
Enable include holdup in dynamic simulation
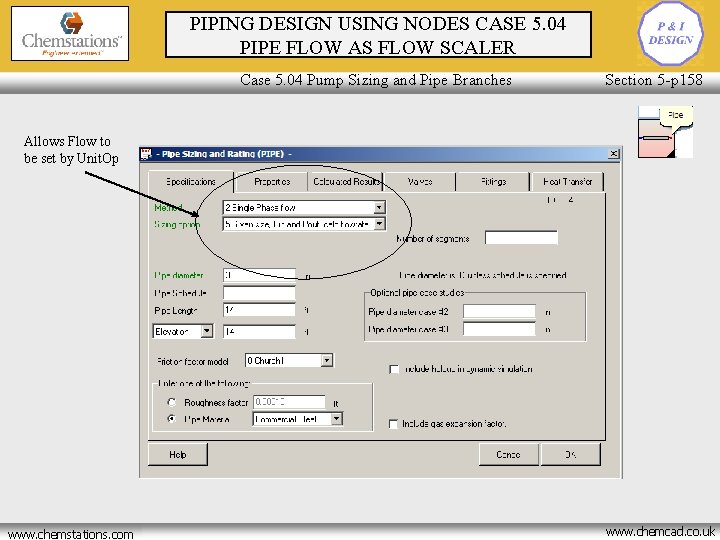pyautogui.click(x=394, y=369)
